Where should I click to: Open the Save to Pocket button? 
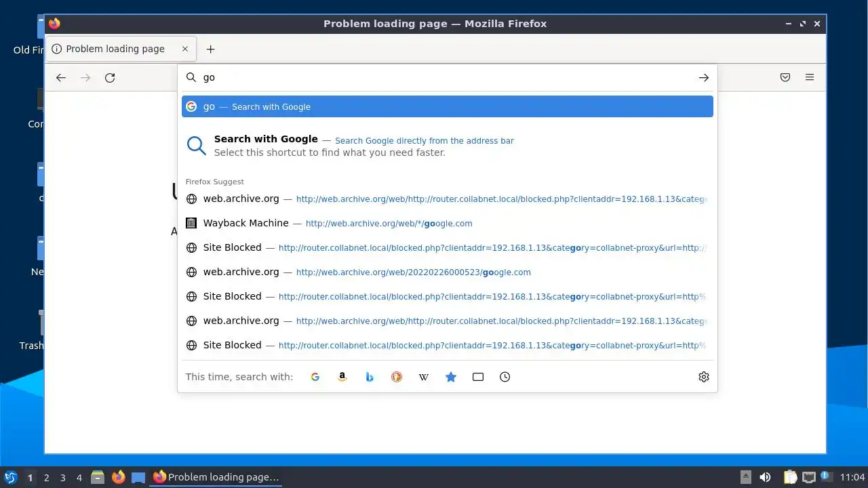[x=785, y=77]
